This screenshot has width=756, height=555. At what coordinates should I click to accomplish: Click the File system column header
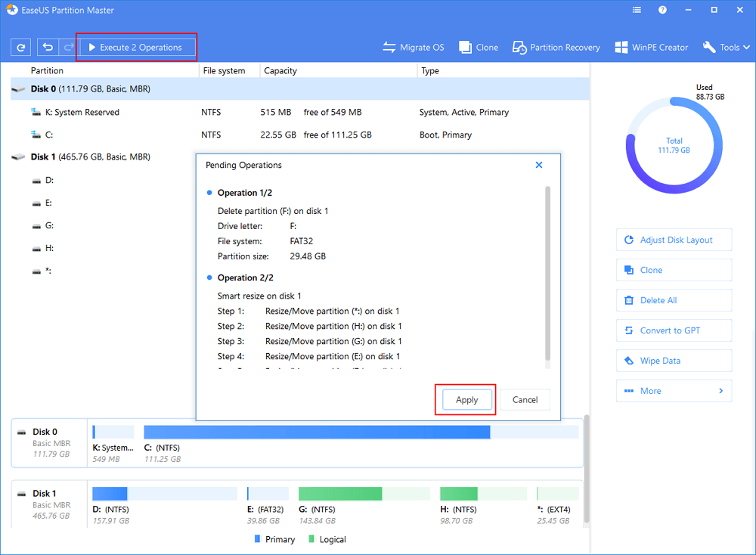click(x=224, y=70)
